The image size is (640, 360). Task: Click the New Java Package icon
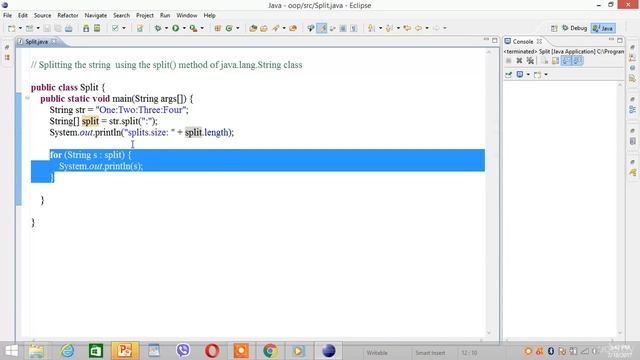[218, 28]
